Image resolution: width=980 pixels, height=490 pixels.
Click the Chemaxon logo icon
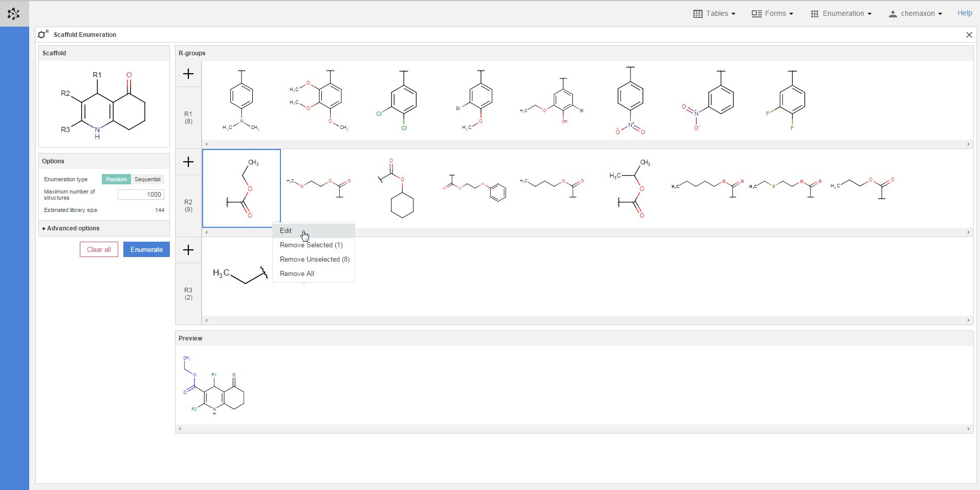coord(14,14)
